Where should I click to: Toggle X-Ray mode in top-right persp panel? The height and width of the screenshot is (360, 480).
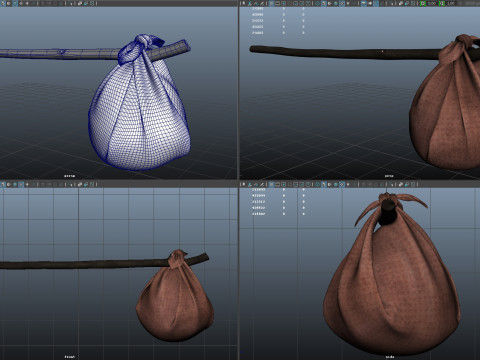pyautogui.click(x=401, y=3)
